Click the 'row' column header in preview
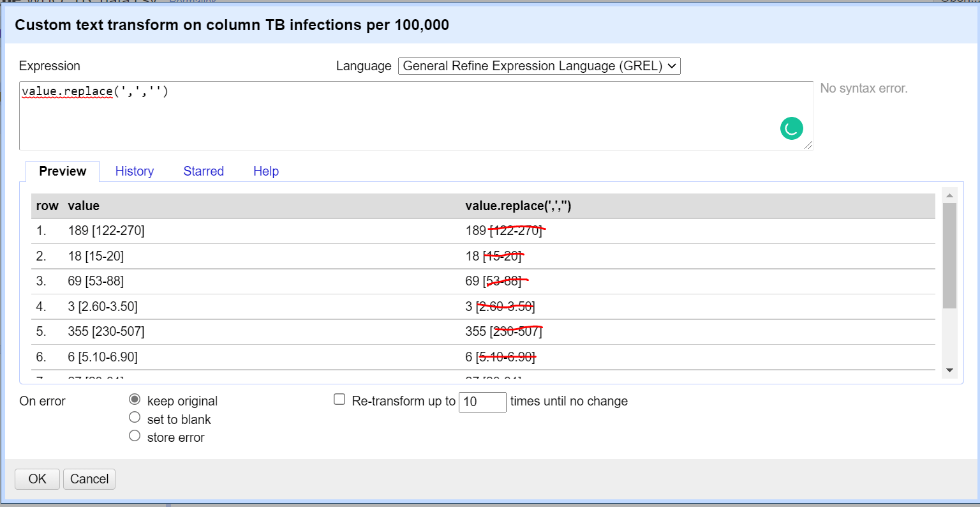 point(47,206)
